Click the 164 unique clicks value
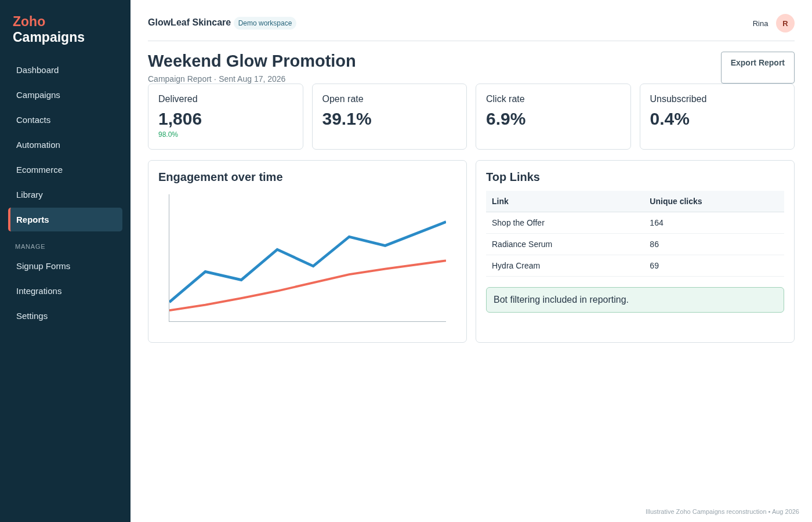 [657, 223]
